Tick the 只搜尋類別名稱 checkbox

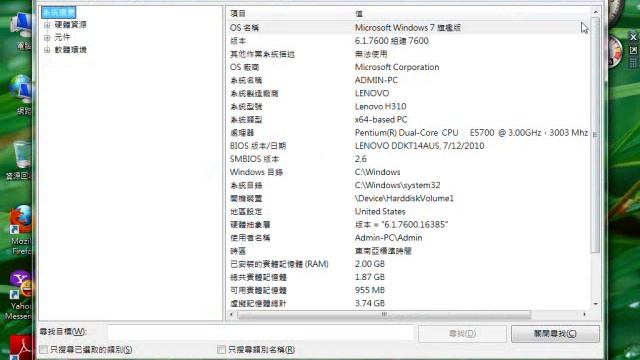(221, 349)
